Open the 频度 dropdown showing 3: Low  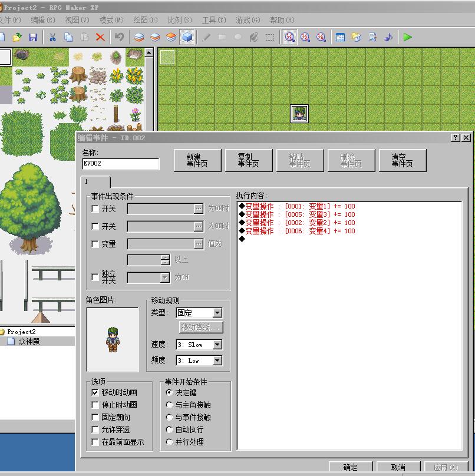click(x=217, y=361)
